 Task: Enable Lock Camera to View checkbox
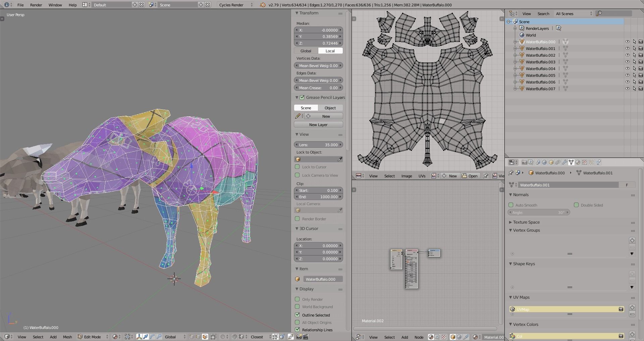pos(297,175)
